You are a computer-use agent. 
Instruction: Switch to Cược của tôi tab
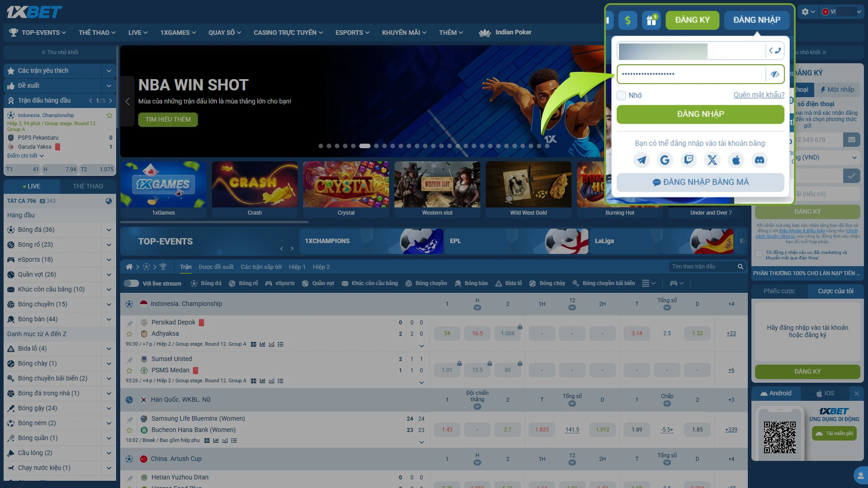[x=835, y=291]
